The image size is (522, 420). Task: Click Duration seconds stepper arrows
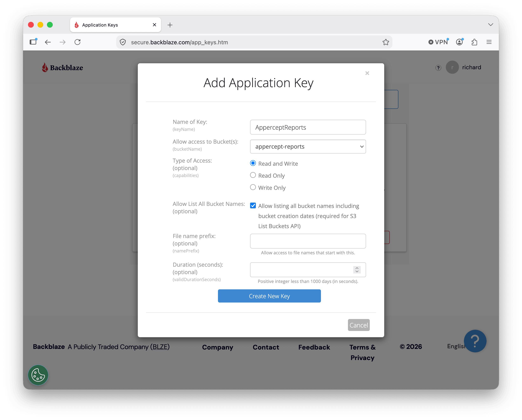click(x=357, y=270)
